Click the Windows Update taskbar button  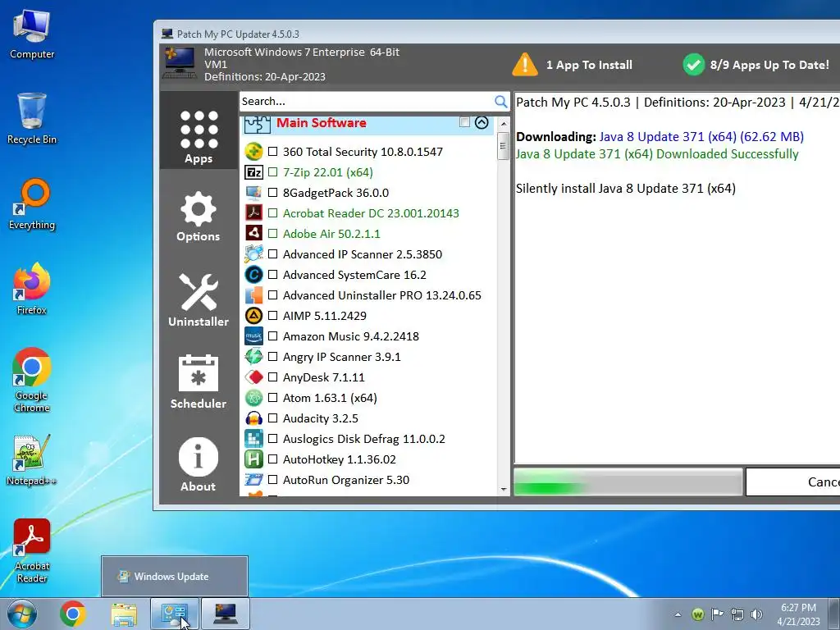pyautogui.click(x=175, y=614)
